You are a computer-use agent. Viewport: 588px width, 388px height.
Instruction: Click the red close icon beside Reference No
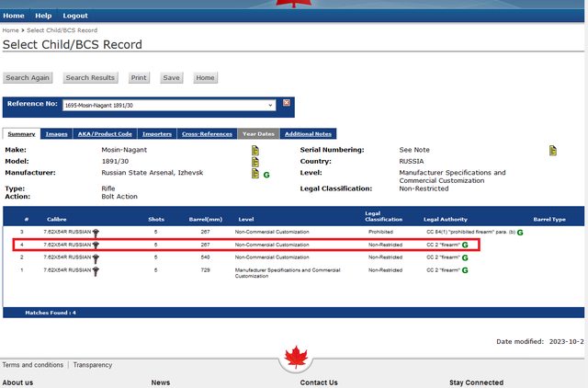(x=287, y=103)
